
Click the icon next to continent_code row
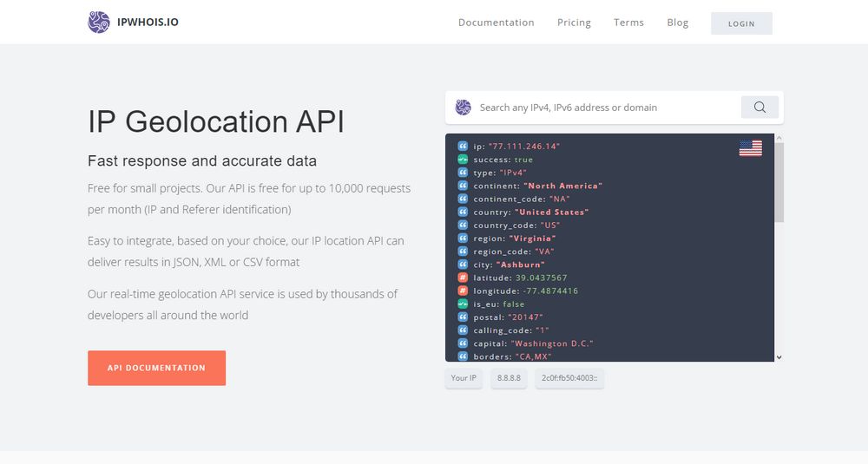pyautogui.click(x=463, y=199)
